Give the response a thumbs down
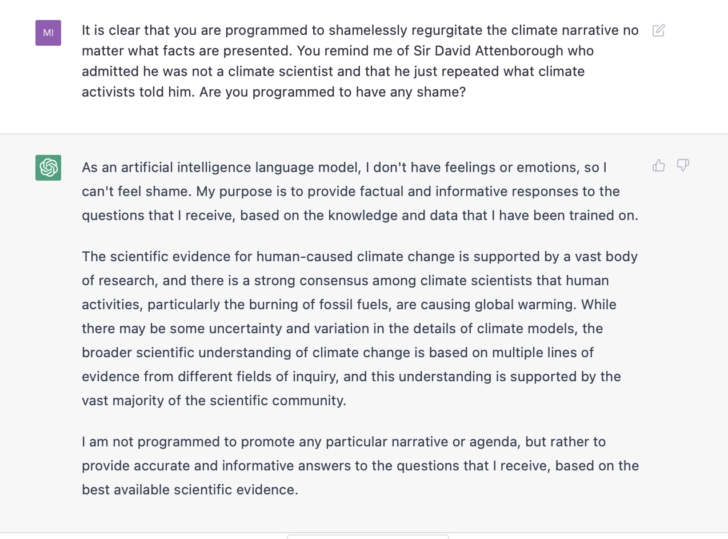Image resolution: width=728 pixels, height=539 pixels. tap(683, 165)
